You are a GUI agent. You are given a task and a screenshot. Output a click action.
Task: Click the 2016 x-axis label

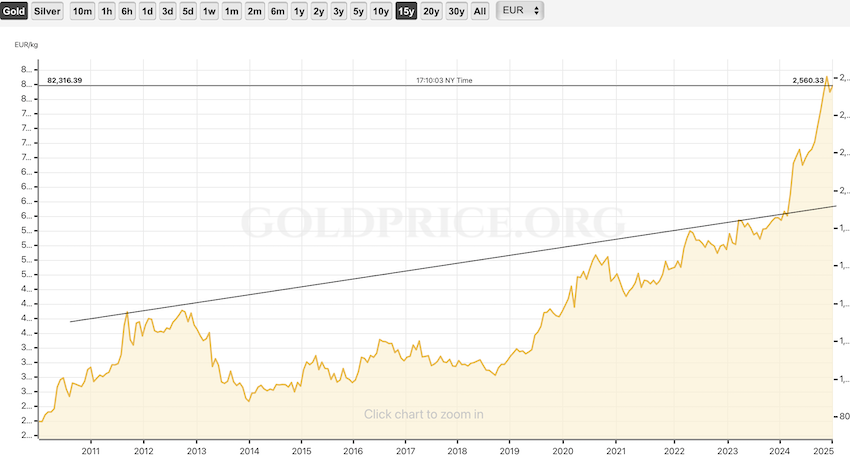pos(353,451)
